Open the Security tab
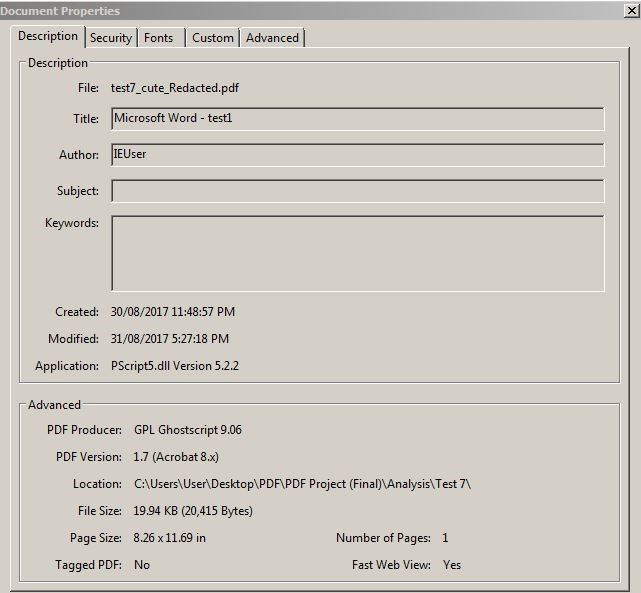The width and height of the screenshot is (641, 593). (111, 38)
